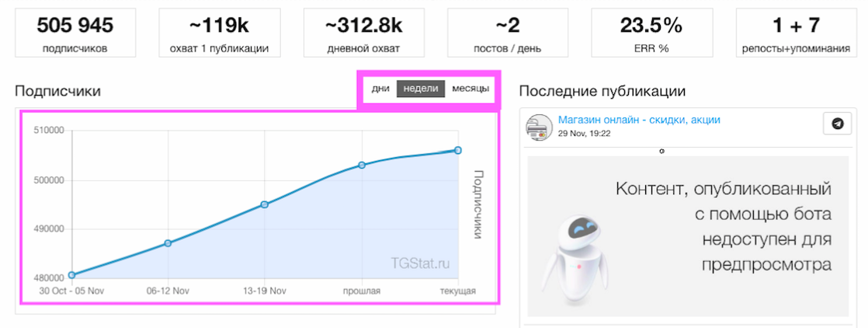Open the 505 945 подписчиков stat card
The height and width of the screenshot is (328, 868).
click(75, 33)
